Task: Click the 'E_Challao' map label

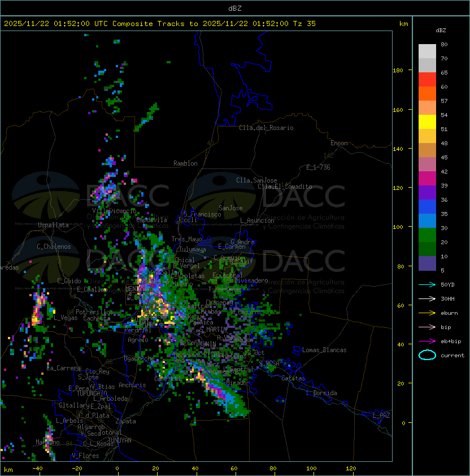Action: pyautogui.click(x=91, y=289)
